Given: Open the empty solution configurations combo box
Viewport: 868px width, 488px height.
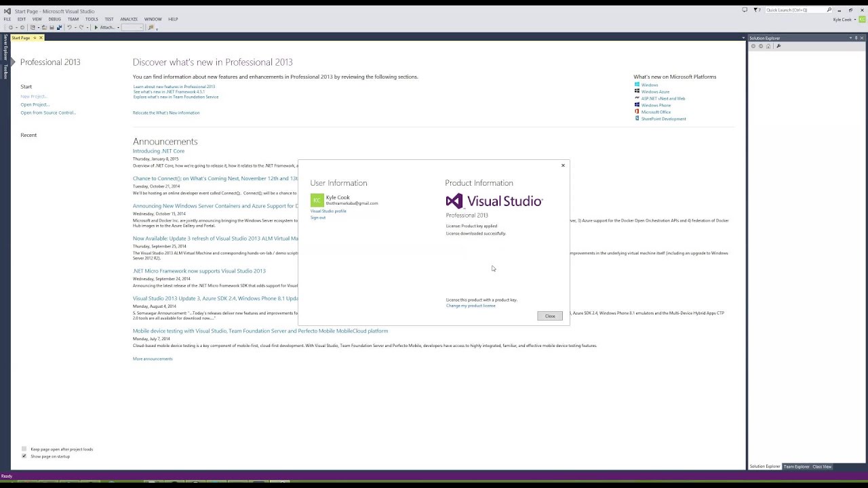Looking at the screenshot, I should (x=132, y=28).
